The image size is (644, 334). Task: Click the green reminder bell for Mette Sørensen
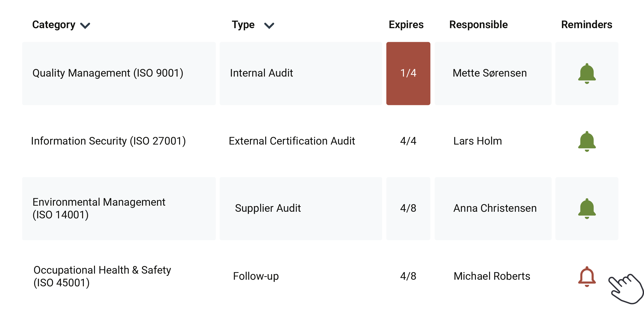click(x=587, y=73)
